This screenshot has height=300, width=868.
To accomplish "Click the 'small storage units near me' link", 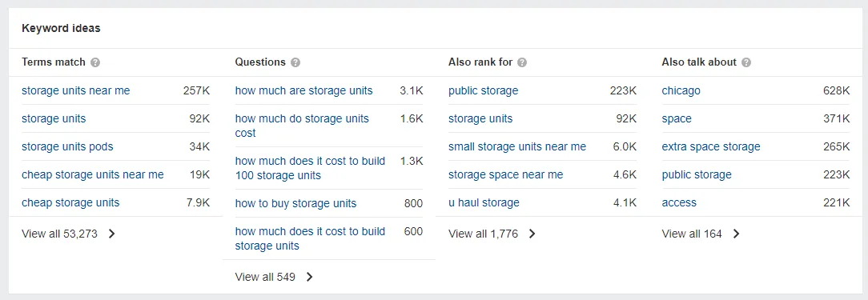I will pos(517,146).
